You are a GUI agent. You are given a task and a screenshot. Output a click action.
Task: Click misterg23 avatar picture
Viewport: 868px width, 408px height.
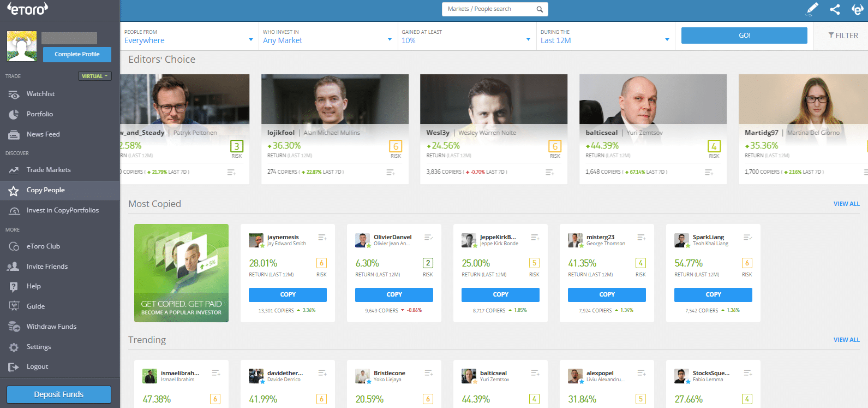[575, 240]
